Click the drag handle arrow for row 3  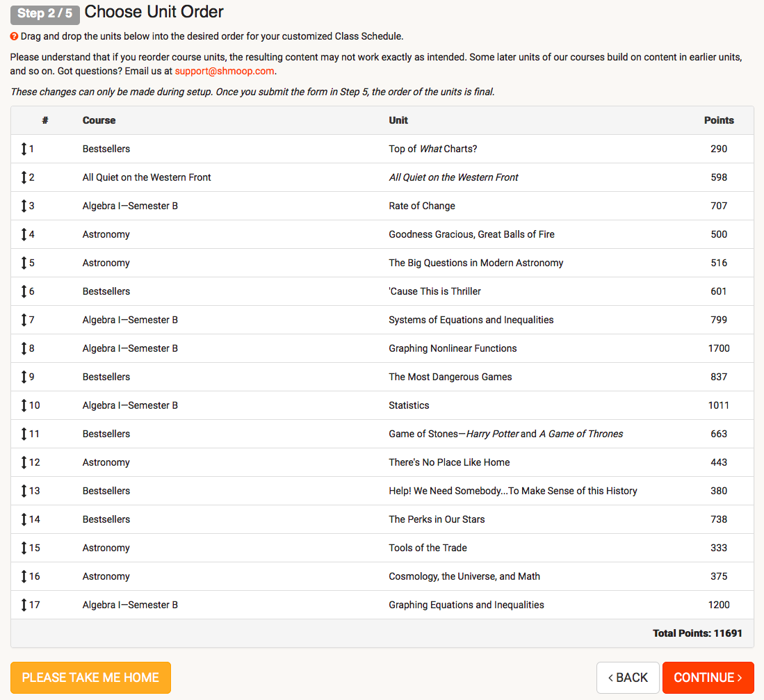click(x=24, y=206)
